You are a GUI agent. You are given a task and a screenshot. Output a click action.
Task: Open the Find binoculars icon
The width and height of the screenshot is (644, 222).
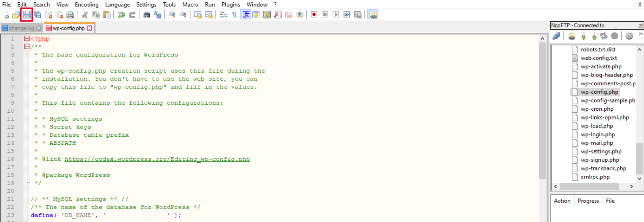coord(147,15)
